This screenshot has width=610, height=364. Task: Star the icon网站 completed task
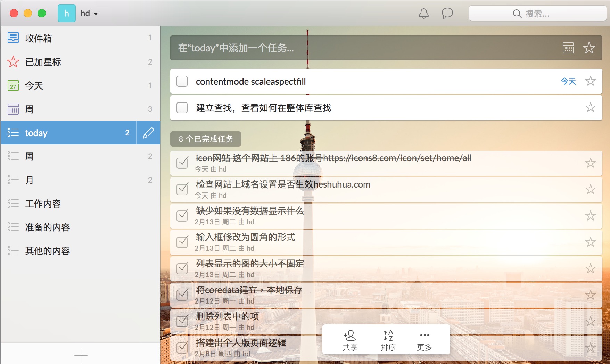[591, 163]
